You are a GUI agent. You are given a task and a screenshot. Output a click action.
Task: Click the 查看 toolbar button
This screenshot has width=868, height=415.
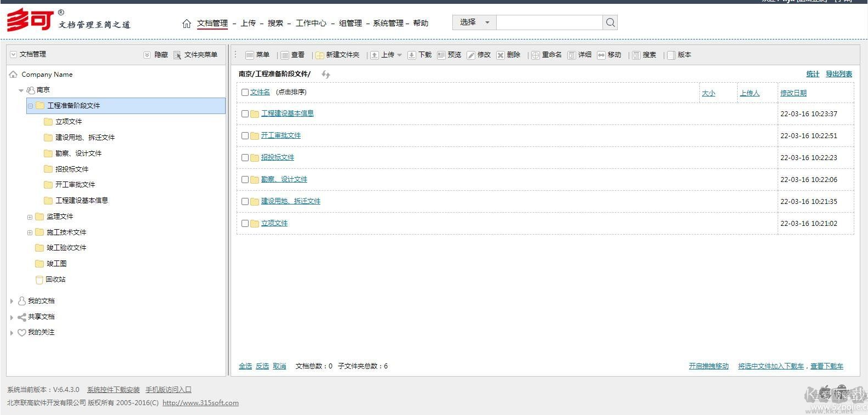pos(292,55)
